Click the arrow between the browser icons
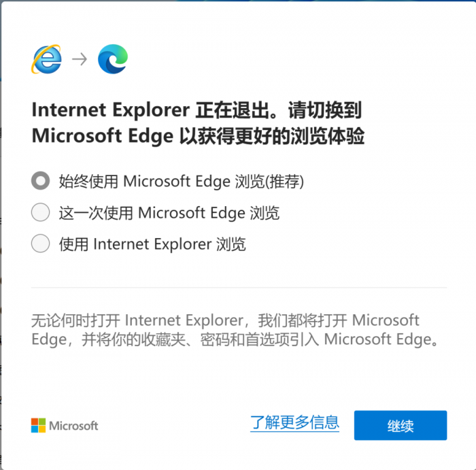The image size is (476, 470). point(80,59)
